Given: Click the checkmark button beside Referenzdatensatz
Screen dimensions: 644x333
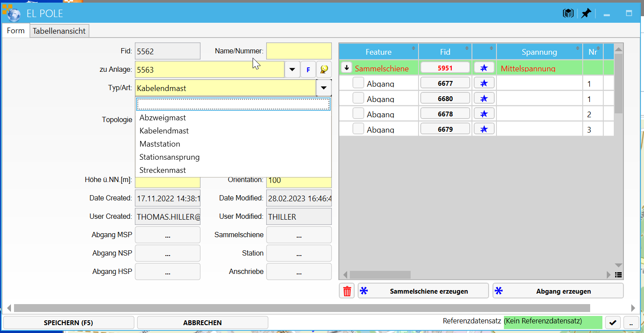Looking at the screenshot, I should 613,322.
